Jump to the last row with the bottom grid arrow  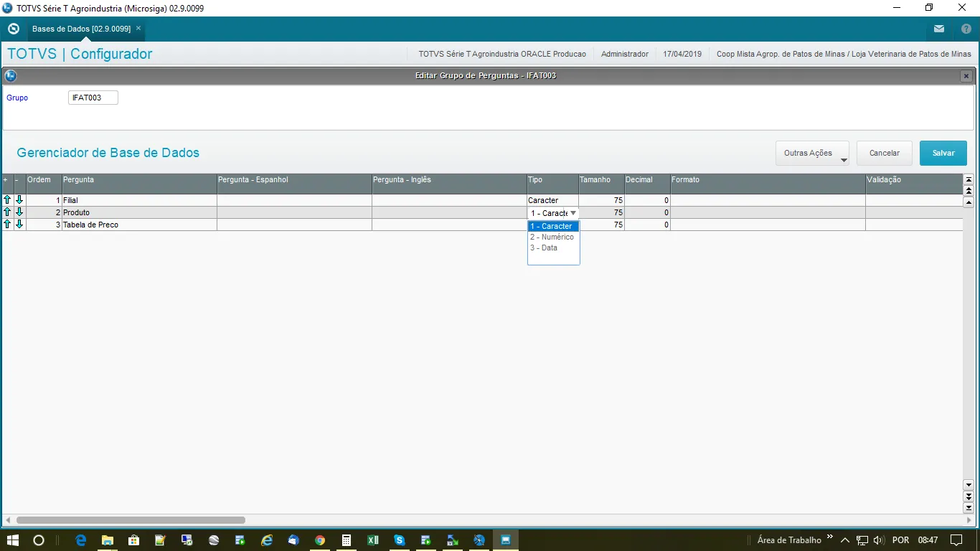969,507
